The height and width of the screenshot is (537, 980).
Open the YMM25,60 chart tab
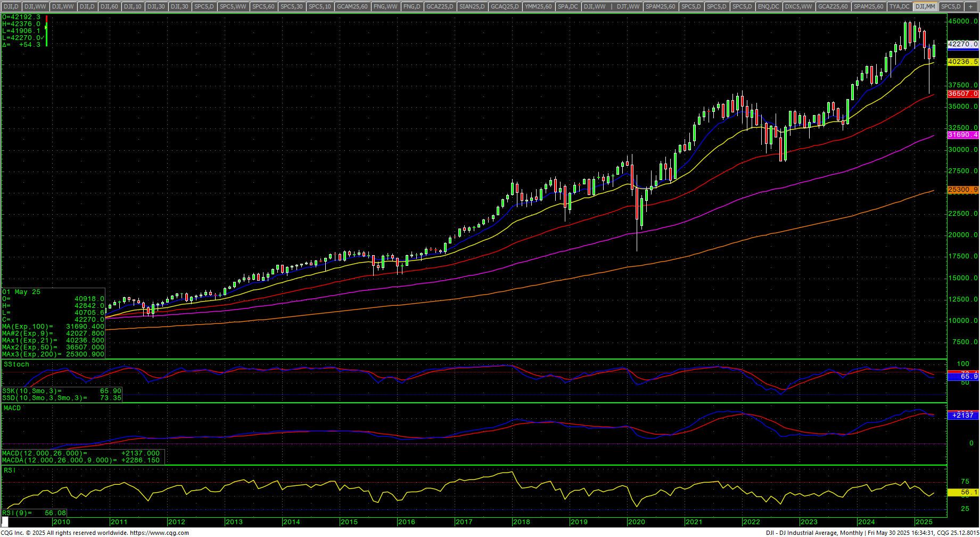point(538,6)
